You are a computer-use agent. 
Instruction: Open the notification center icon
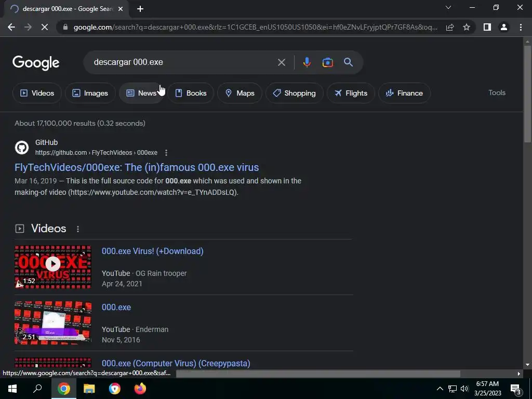pyautogui.click(x=516, y=389)
